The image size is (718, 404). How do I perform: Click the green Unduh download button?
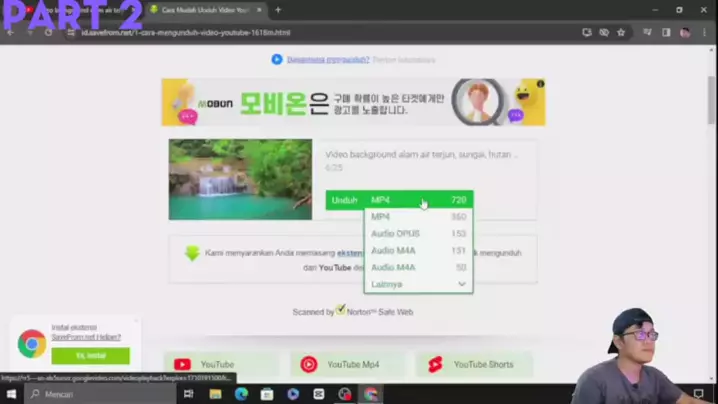pyautogui.click(x=345, y=200)
